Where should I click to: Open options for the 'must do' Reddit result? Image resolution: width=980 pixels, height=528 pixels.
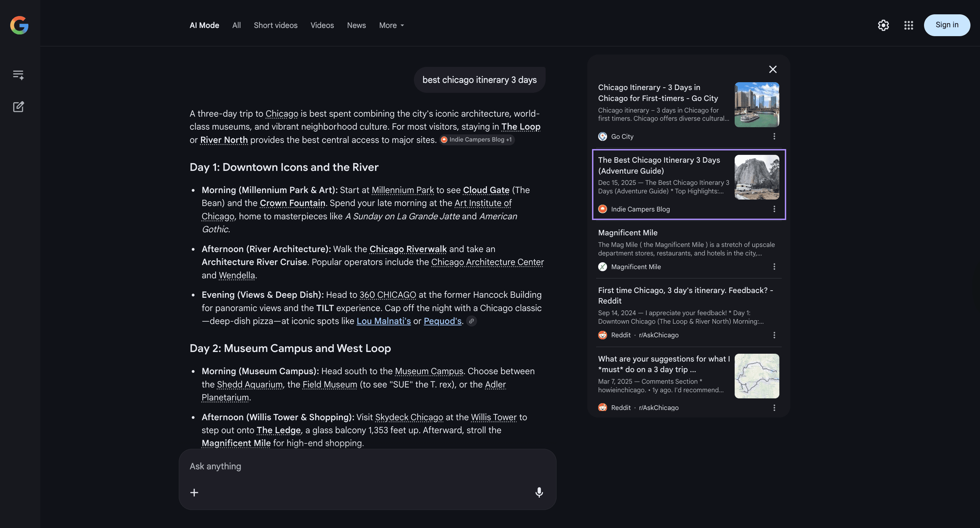pyautogui.click(x=774, y=408)
